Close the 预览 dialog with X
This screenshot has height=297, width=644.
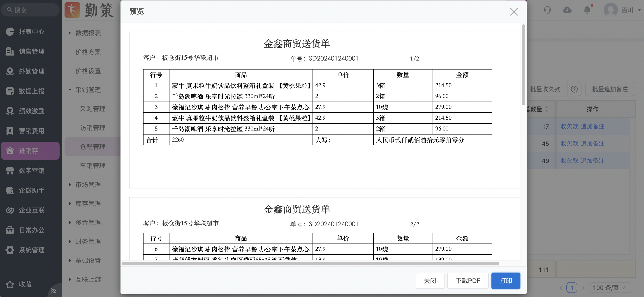[x=514, y=12]
